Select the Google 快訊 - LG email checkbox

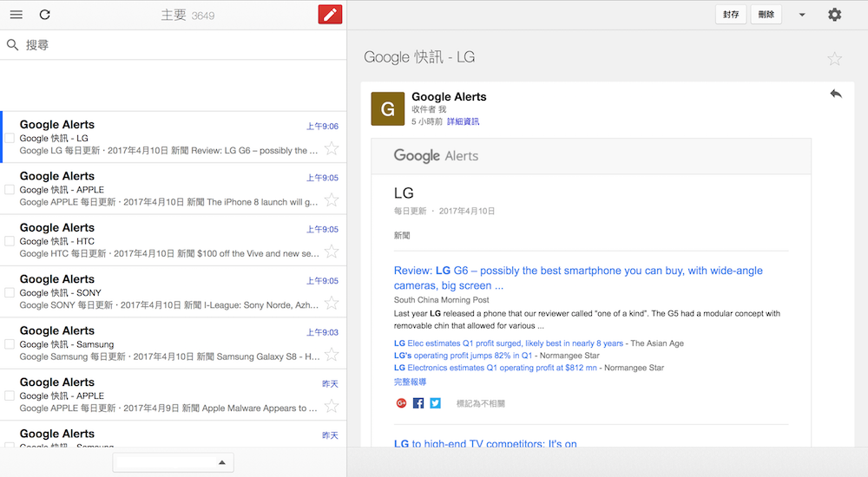click(x=10, y=139)
